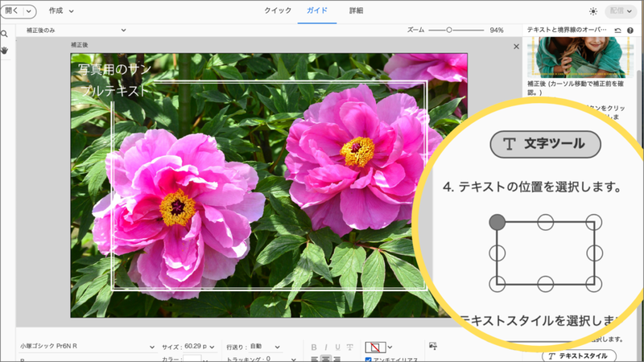This screenshot has height=362, width=644.
Task: Select top-left text position radio
Action: (497, 222)
